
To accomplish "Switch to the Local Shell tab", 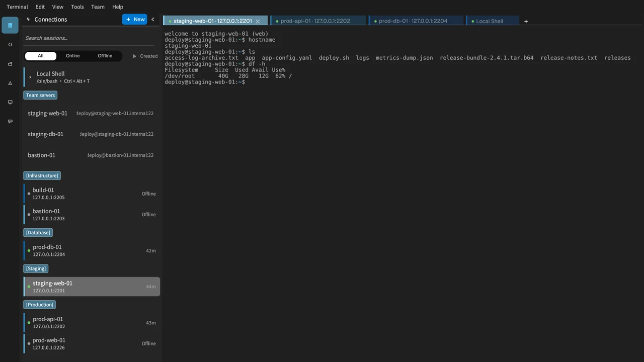I will [492, 21].
